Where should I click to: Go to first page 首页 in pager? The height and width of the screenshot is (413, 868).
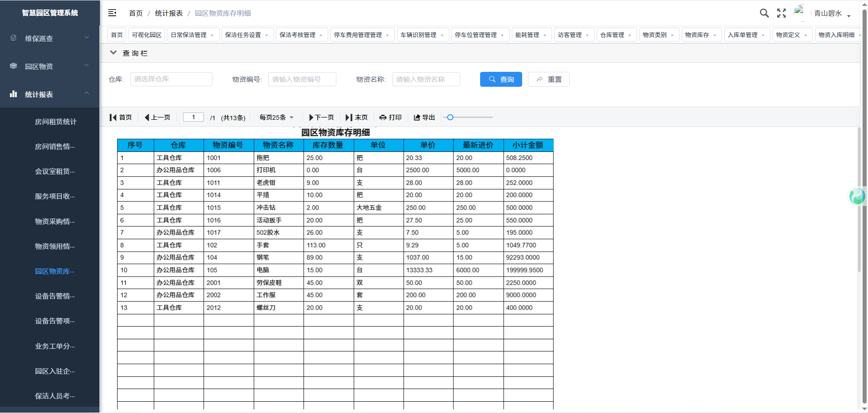[x=121, y=117]
